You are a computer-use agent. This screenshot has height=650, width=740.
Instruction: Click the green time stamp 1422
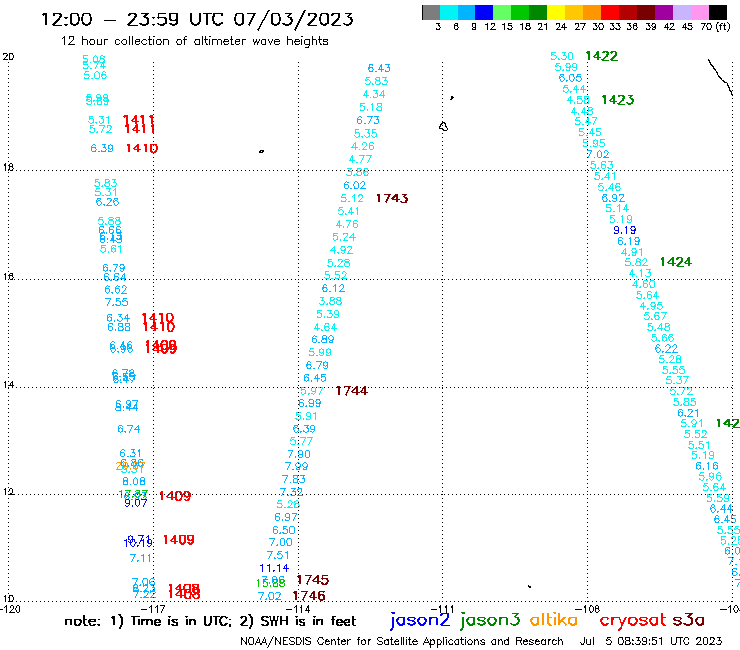click(601, 56)
